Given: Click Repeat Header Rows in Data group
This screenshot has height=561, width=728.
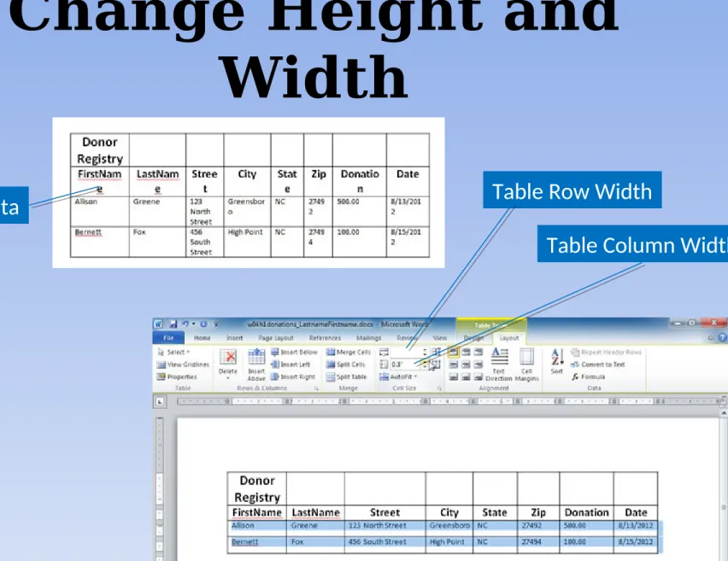Looking at the screenshot, I should 606,352.
